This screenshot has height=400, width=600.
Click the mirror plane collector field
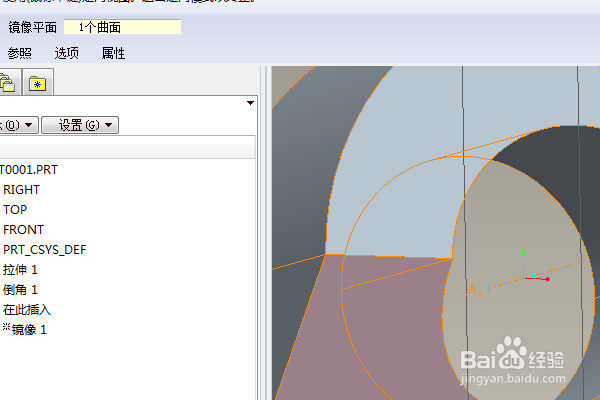[122, 27]
